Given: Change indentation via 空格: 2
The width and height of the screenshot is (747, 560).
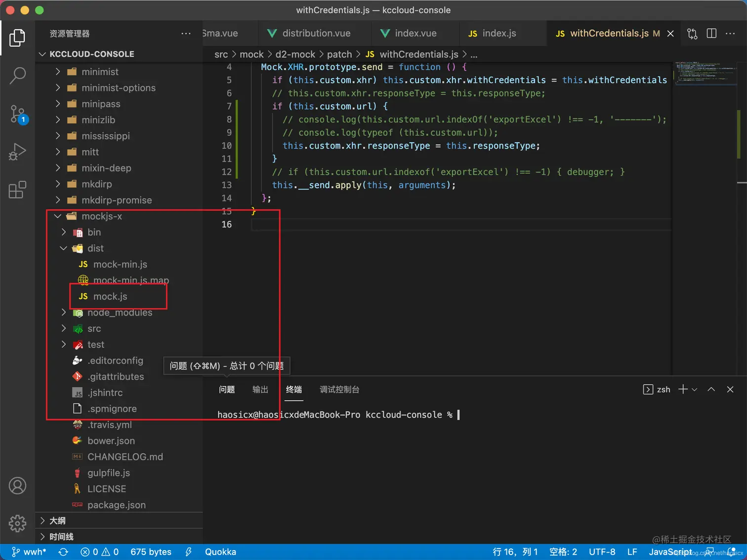Looking at the screenshot, I should pos(563,552).
